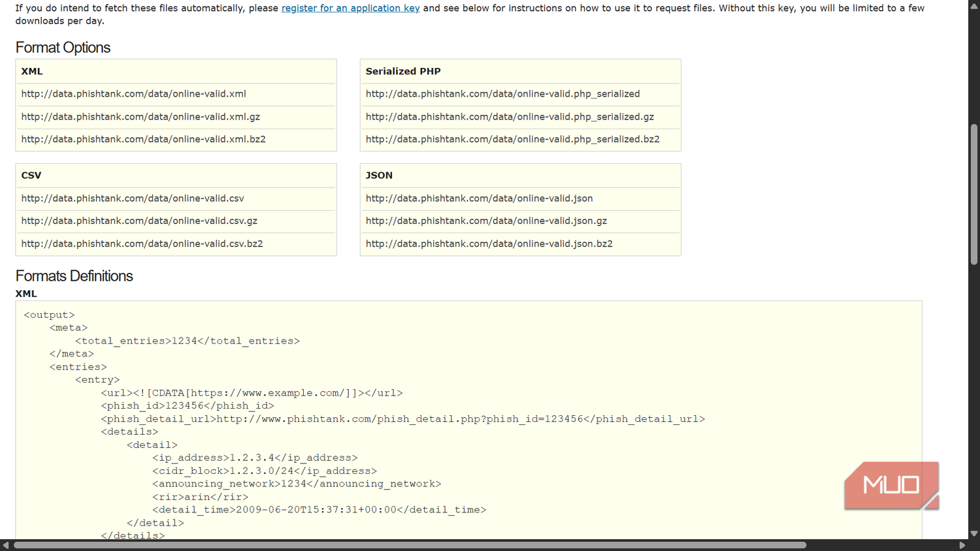
Task: Click the horizontal scrollbar thumb
Action: pos(410,545)
